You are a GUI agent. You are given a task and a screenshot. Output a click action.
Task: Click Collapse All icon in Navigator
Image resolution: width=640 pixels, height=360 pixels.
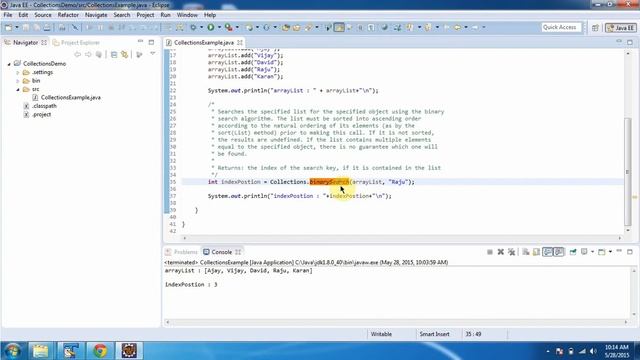[x=114, y=54]
